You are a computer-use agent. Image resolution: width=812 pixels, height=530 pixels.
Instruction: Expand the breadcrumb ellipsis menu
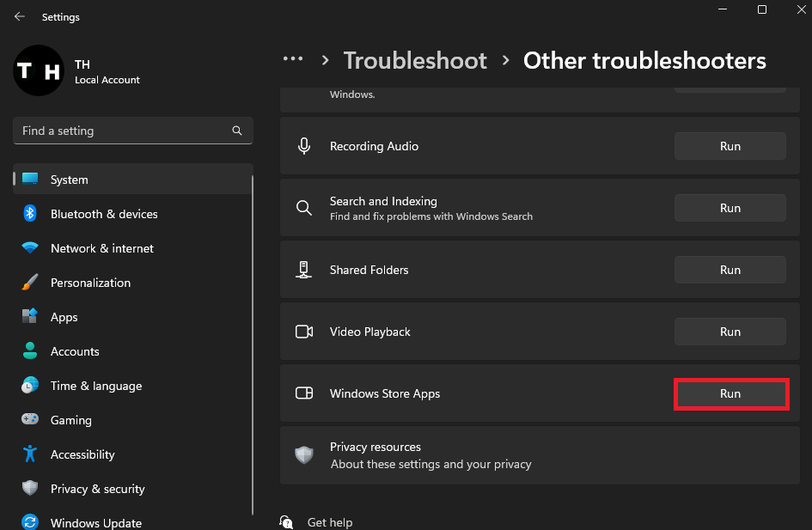point(293,59)
